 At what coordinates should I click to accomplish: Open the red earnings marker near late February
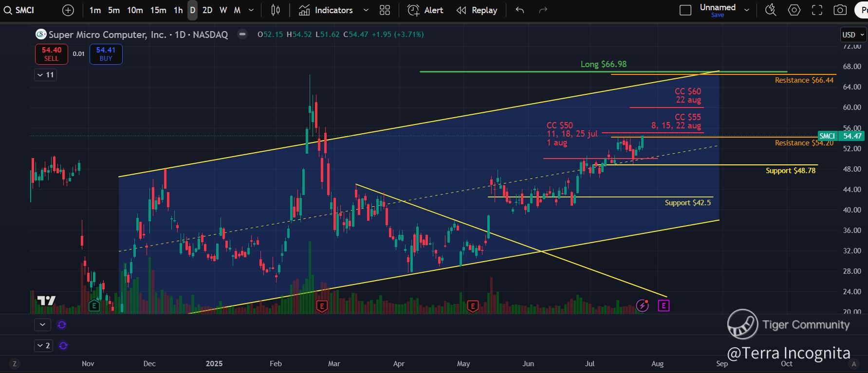click(322, 306)
